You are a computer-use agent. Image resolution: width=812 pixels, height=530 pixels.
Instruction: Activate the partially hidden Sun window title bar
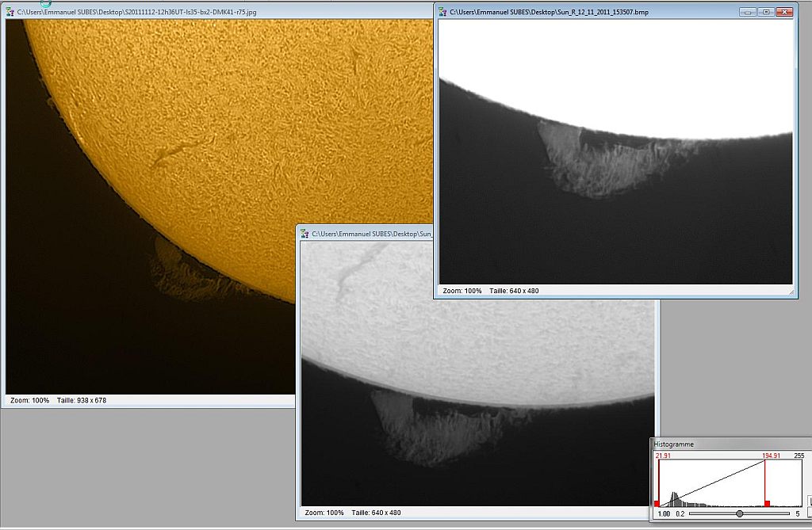(365, 234)
